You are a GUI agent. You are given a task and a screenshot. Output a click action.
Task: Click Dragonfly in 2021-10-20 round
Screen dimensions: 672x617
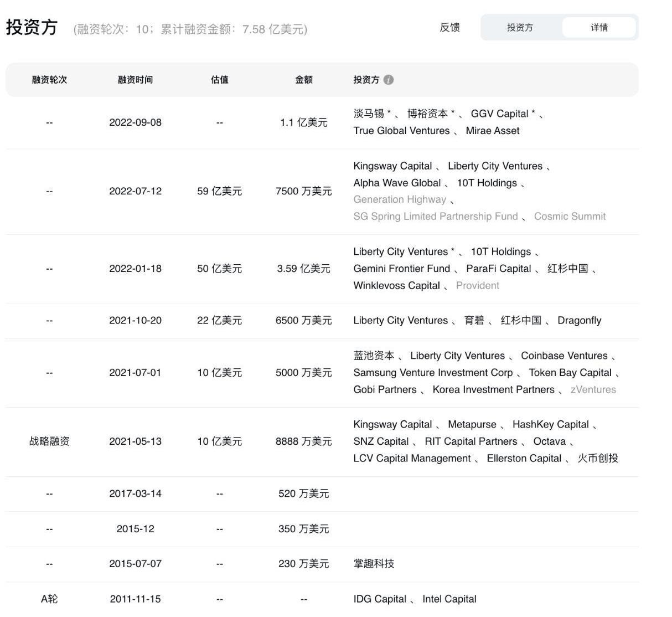click(x=579, y=321)
